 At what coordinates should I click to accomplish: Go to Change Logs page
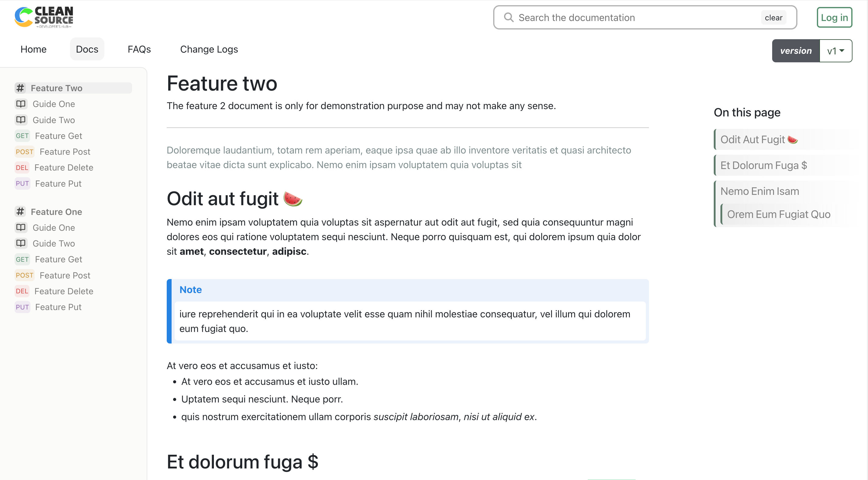(209, 49)
